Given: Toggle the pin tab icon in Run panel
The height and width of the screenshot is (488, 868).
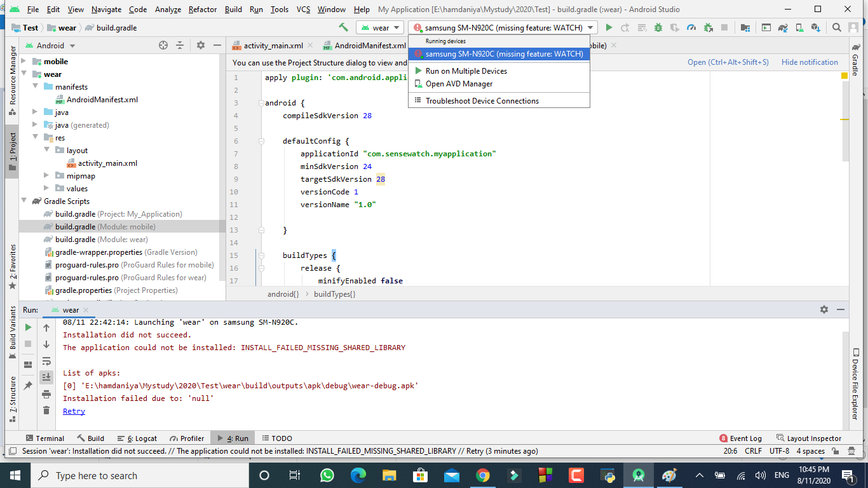Looking at the screenshot, I should 28,386.
